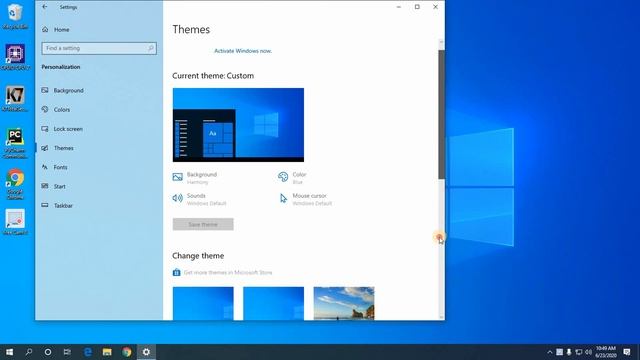Open Task View on the taskbar
Screen dimensions: 640x360
click(67, 352)
